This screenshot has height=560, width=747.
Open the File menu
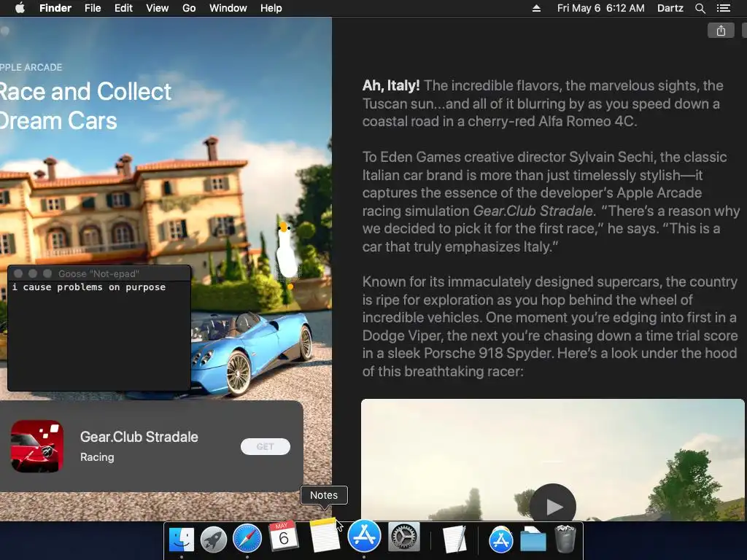click(93, 8)
